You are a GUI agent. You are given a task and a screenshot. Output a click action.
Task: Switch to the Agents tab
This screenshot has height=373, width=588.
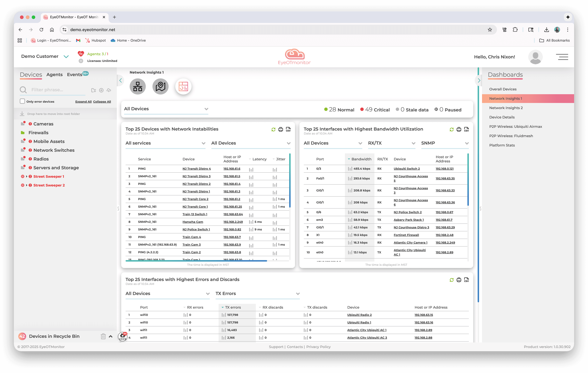pyautogui.click(x=54, y=75)
